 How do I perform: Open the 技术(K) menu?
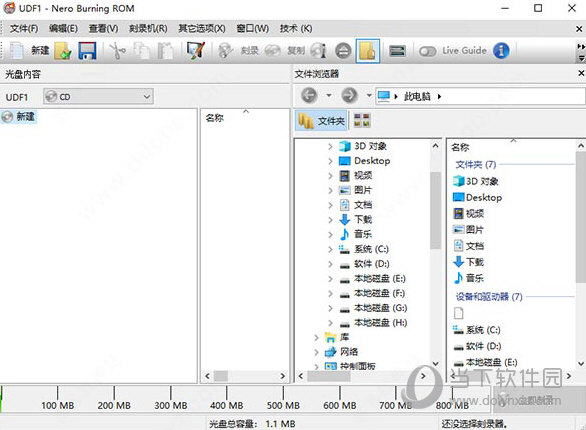tap(296, 28)
